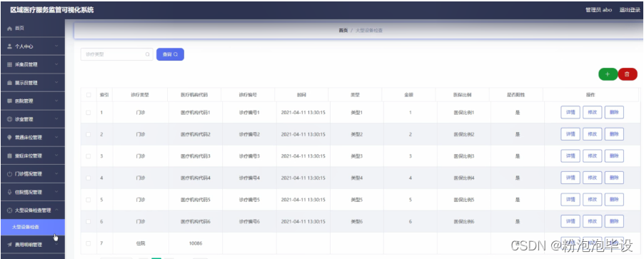The width and height of the screenshot is (644, 259).
Task: Click the green add record button
Action: tap(608, 74)
